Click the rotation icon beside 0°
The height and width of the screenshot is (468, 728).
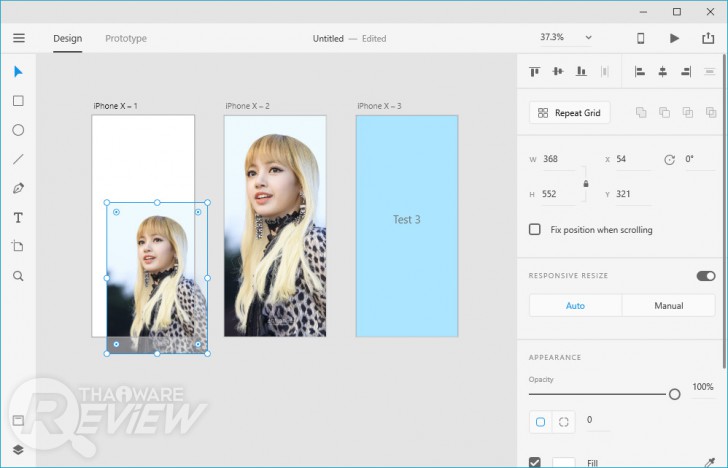click(x=669, y=160)
